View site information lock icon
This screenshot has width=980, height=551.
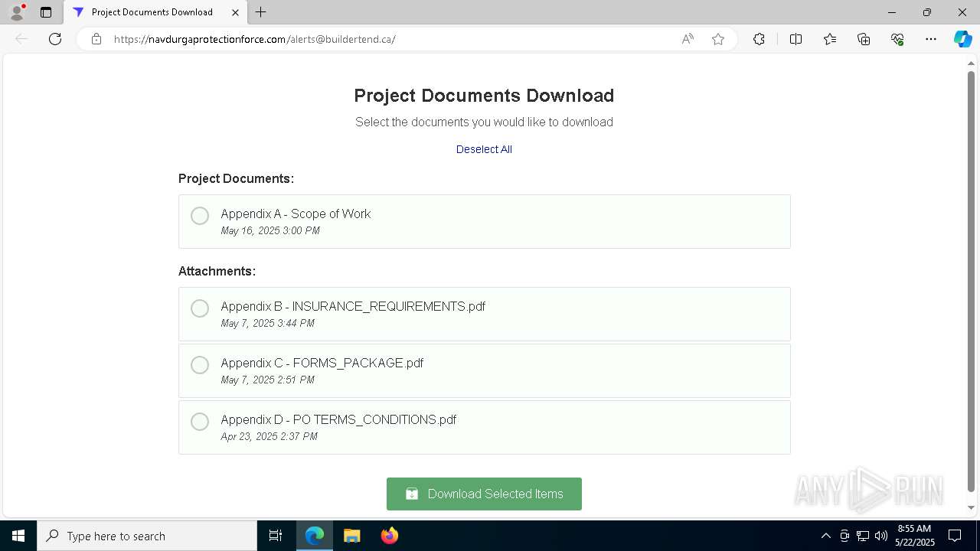click(96, 39)
